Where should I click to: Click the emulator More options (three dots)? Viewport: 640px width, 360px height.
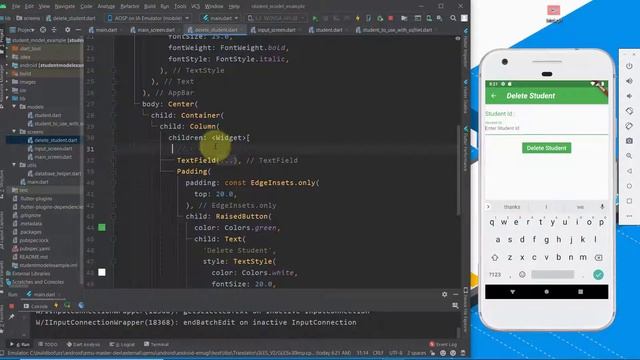click(x=629, y=216)
